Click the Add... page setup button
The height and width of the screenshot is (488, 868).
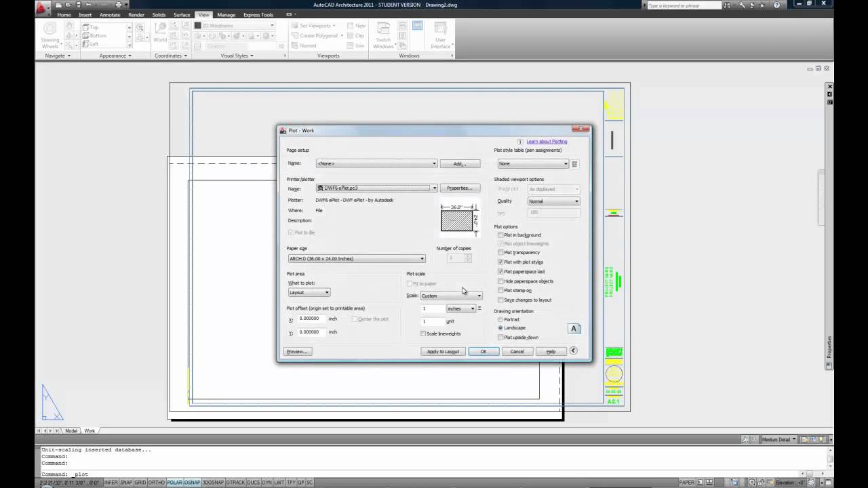[x=460, y=164]
